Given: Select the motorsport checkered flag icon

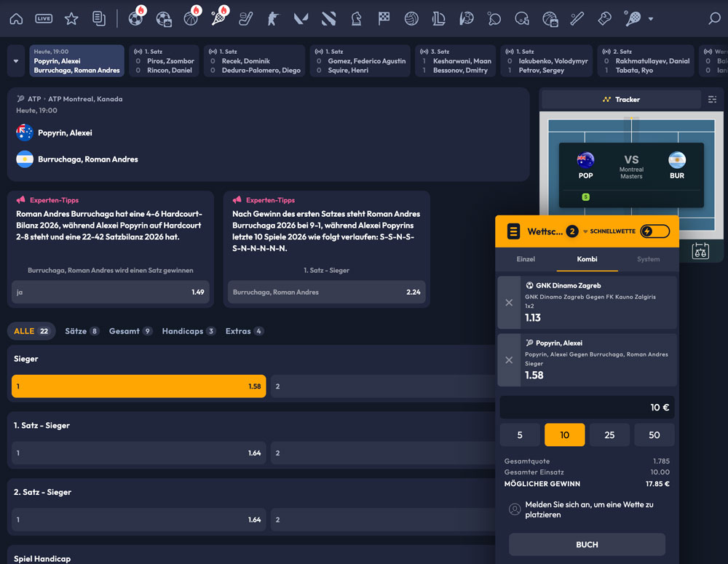Looking at the screenshot, I should pyautogui.click(x=384, y=19).
